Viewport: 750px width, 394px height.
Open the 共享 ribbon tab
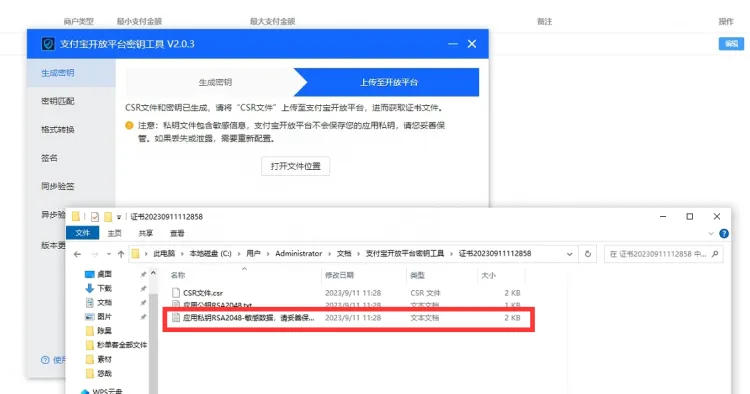coord(145,233)
